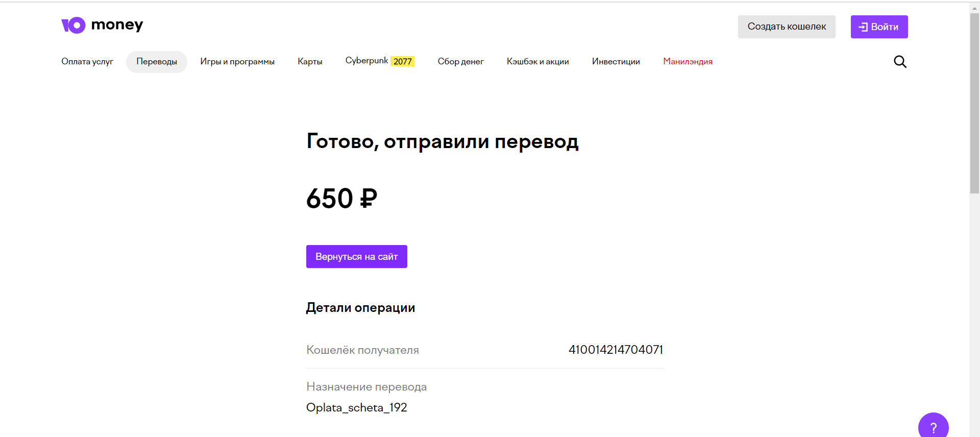The image size is (980, 437).
Task: Click Вернуться на сайт button
Action: point(356,256)
